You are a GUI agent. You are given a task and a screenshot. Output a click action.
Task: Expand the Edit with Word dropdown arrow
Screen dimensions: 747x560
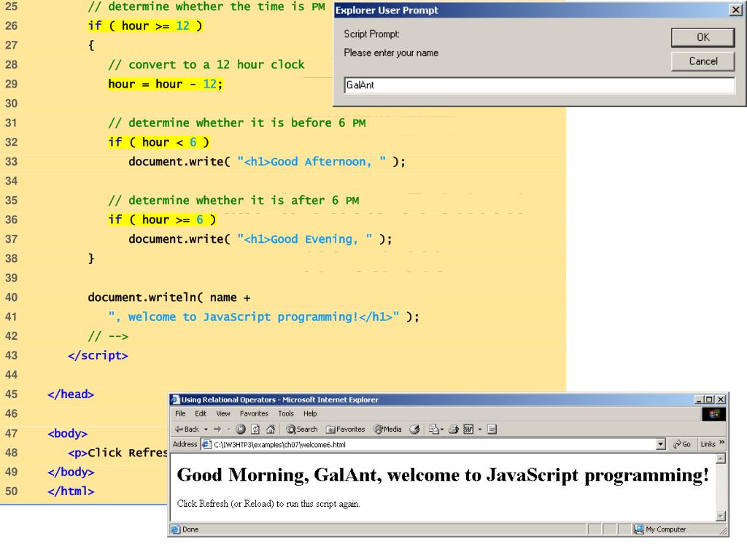[x=480, y=429]
